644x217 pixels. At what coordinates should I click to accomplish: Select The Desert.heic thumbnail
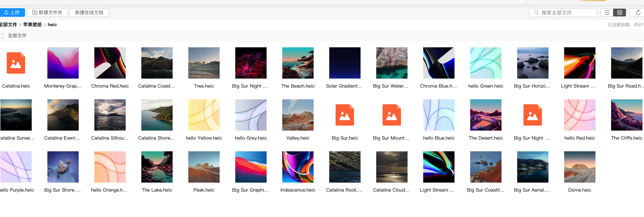485,115
